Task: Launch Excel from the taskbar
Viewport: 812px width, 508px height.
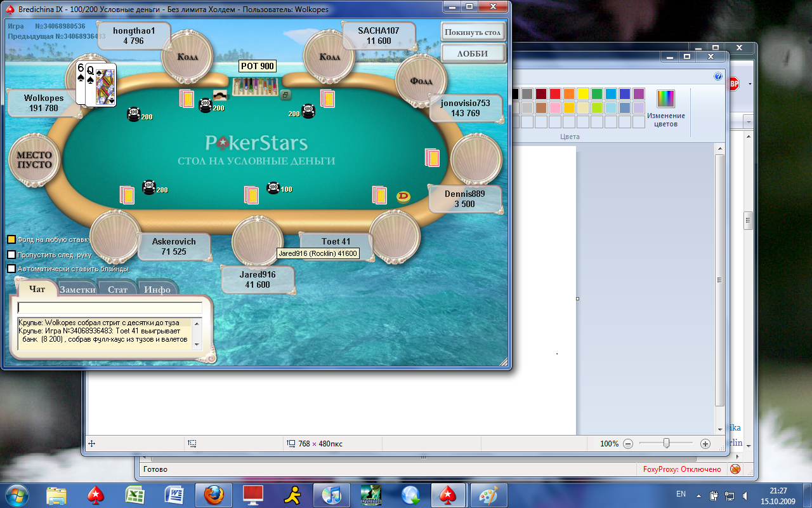Action: [134, 495]
